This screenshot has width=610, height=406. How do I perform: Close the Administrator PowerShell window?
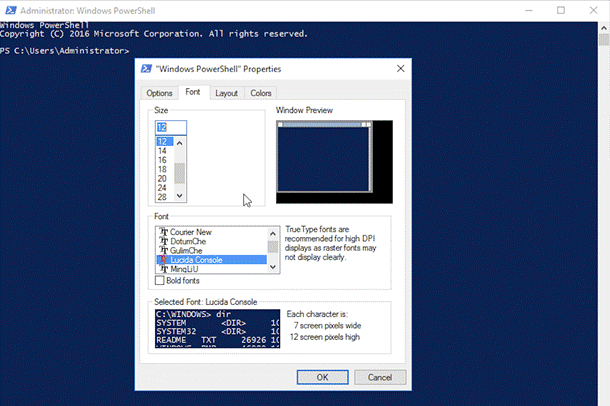[593, 10]
